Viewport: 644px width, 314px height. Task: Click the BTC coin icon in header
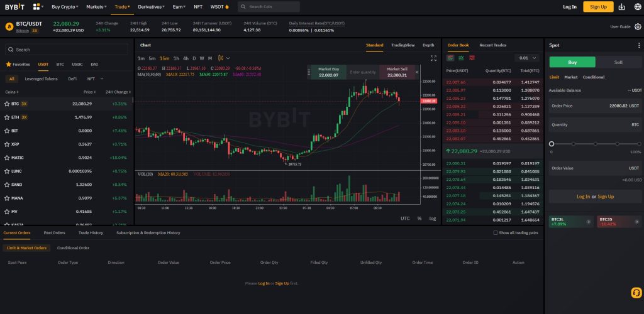tap(9, 26)
